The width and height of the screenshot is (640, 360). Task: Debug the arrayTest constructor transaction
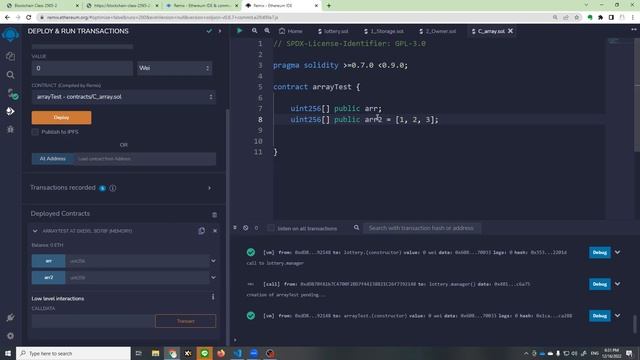(x=600, y=316)
